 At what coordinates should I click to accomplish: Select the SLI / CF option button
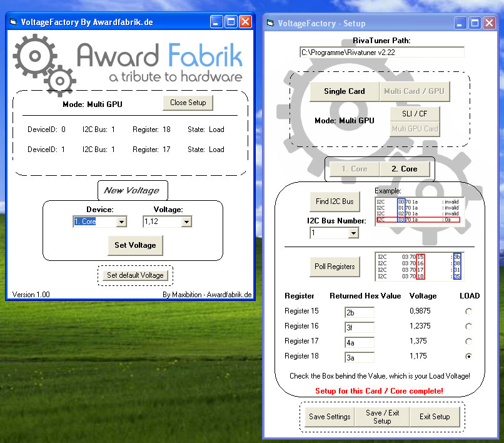click(x=415, y=114)
